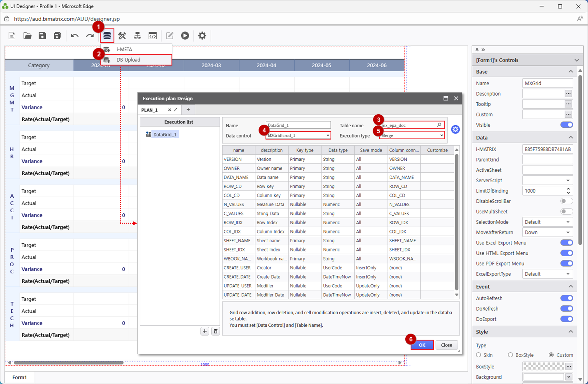Click the BoxStyle checkered color swatch
The width and height of the screenshot is (588, 384).
(x=543, y=367)
